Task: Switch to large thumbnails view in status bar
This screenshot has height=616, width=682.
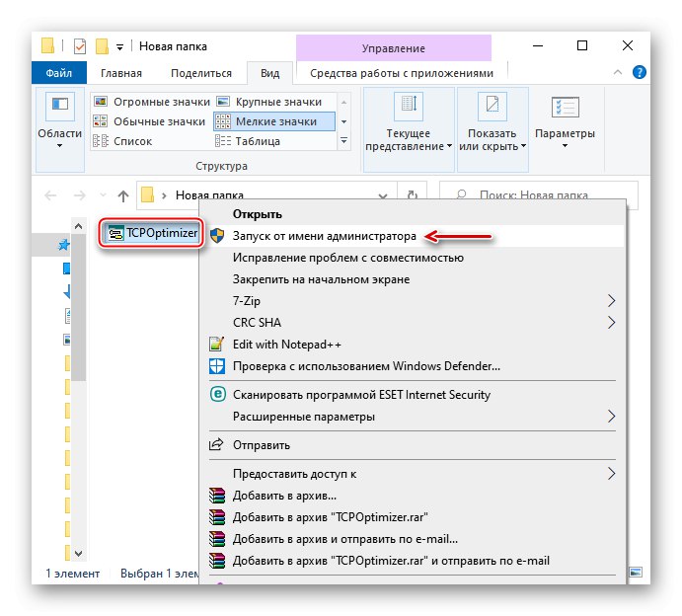Action: 636,572
